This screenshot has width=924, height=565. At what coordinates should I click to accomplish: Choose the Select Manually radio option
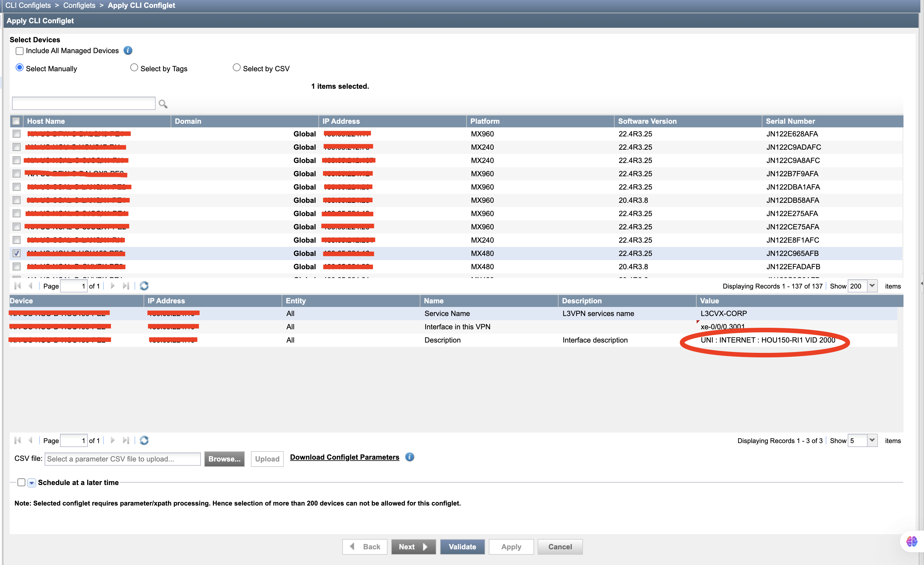coord(20,68)
